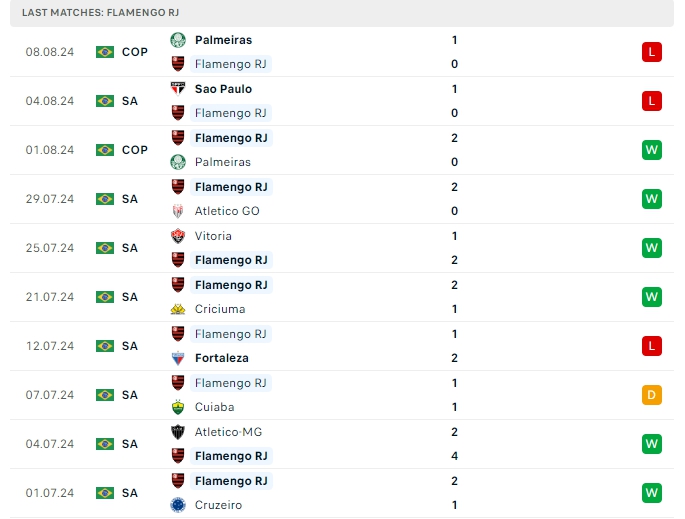The width and height of the screenshot is (685, 519).
Task: Click the Palmeiras crest in 08.08.24 match
Action: pos(178,40)
